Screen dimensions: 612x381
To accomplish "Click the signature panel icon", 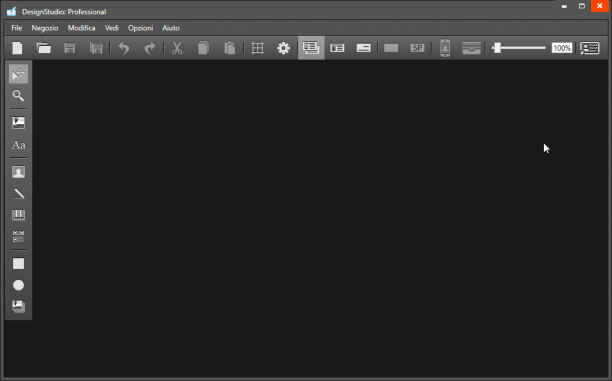I will click(x=471, y=48).
